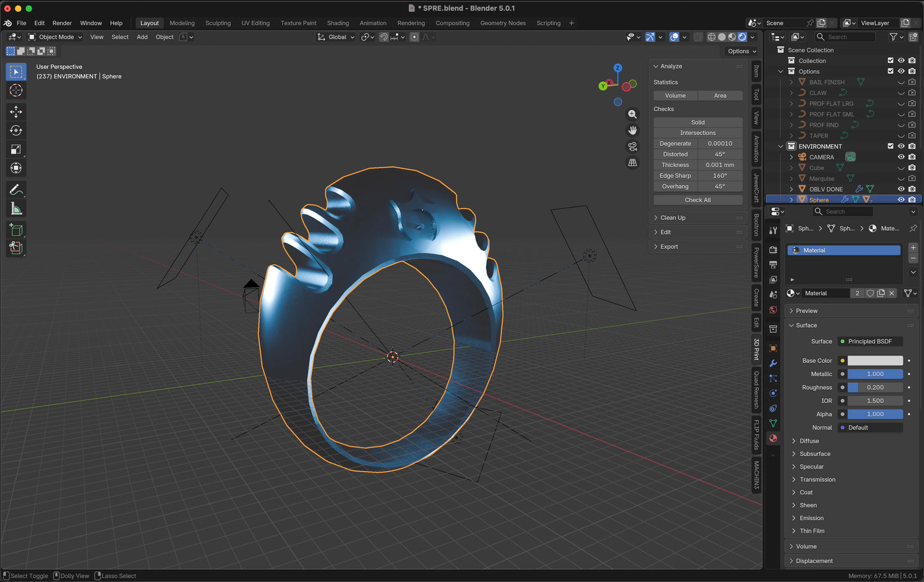Image resolution: width=924 pixels, height=582 pixels.
Task: Toggle visibility of OBLV DONE object
Action: tap(901, 189)
